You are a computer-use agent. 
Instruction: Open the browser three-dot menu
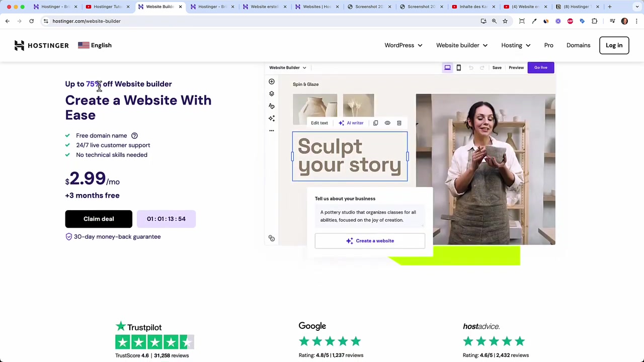pyautogui.click(x=636, y=21)
